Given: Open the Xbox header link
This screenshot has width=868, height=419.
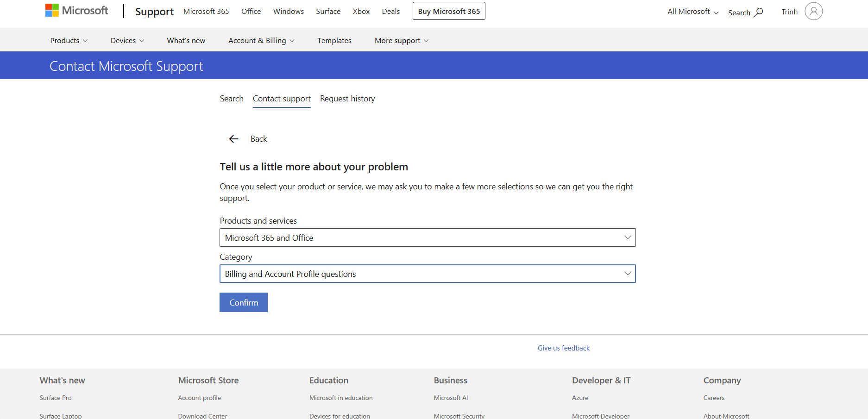Looking at the screenshot, I should tap(361, 11).
